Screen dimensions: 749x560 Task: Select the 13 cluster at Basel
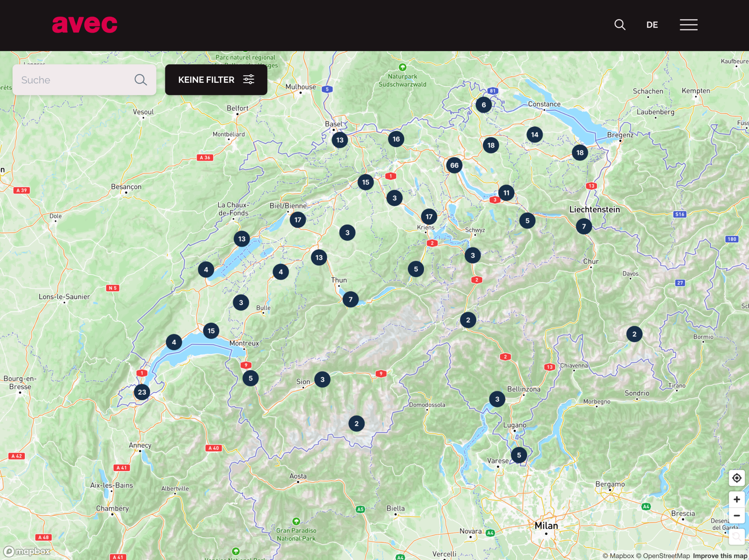[x=340, y=140]
